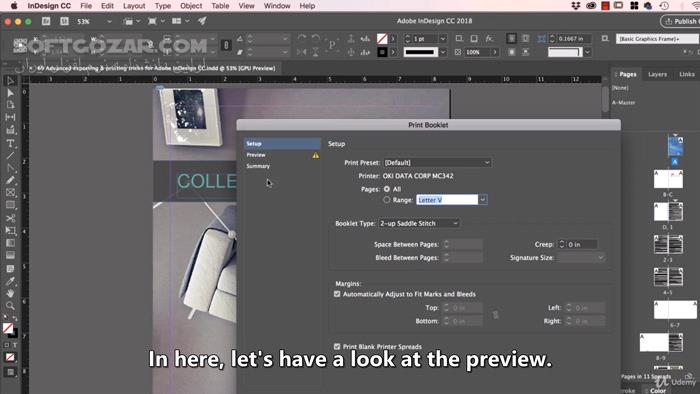Toggle formatting affects container button
The width and height of the screenshot is (700, 394).
click(x=7, y=345)
